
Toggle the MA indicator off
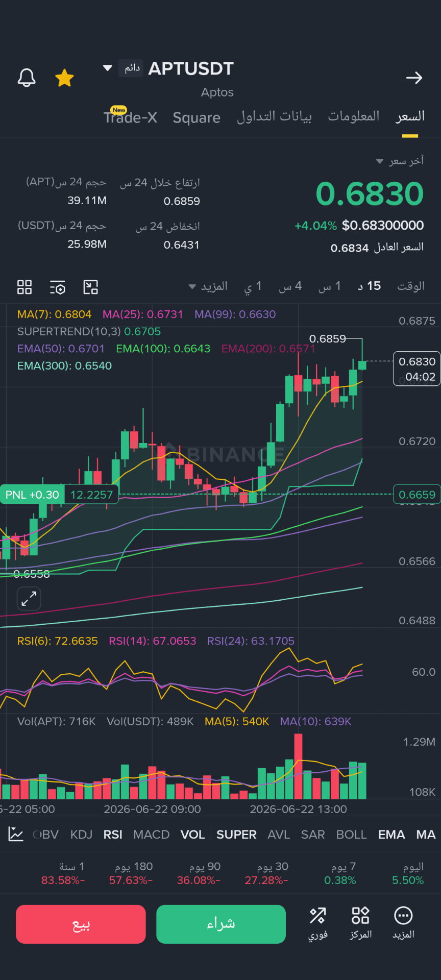click(426, 835)
